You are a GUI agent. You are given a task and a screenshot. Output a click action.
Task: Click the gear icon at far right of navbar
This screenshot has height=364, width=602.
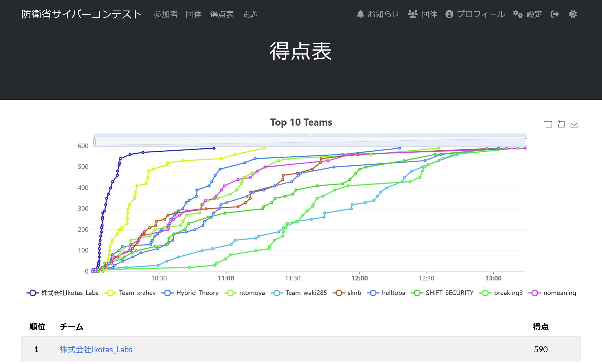point(573,14)
